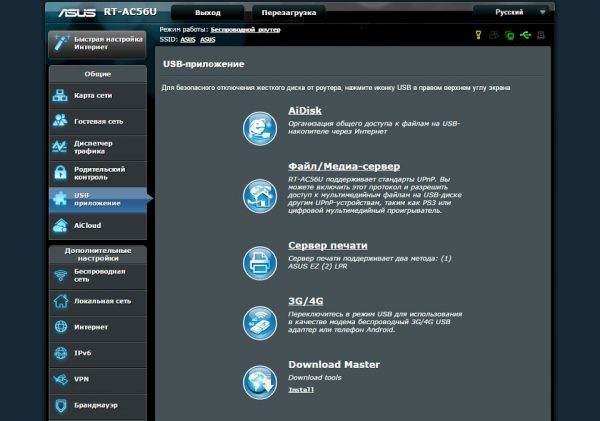Click the AiCloud cloud icon
Viewport: 600px width, 421px height.
pyautogui.click(x=60, y=225)
